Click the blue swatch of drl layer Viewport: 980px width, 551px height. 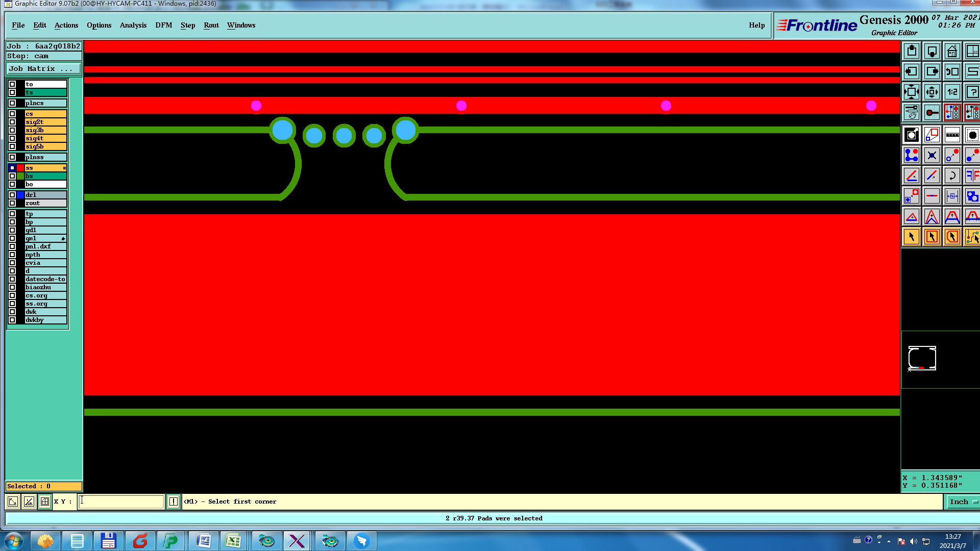pyautogui.click(x=20, y=195)
